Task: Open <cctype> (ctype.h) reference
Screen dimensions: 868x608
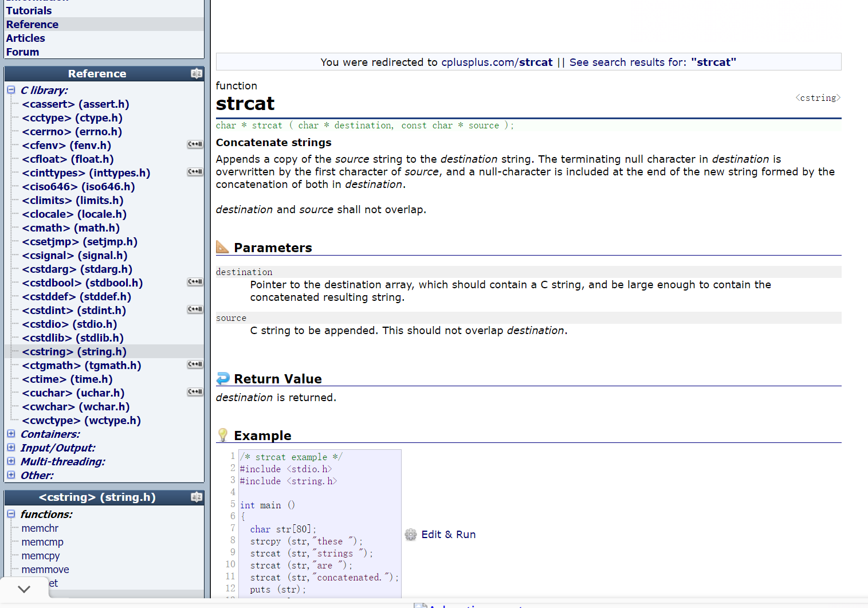Action: [72, 117]
